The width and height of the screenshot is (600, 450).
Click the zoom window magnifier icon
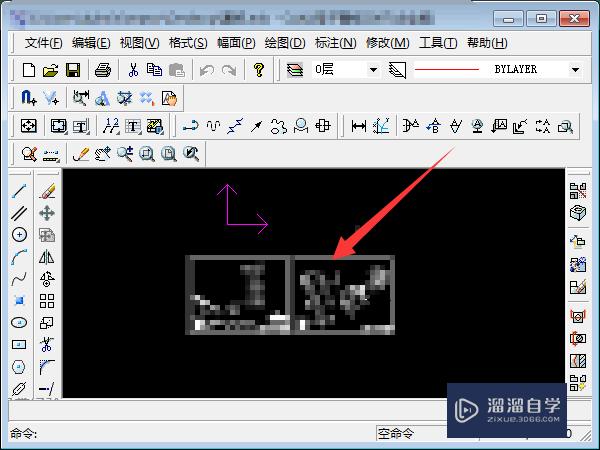(147, 154)
